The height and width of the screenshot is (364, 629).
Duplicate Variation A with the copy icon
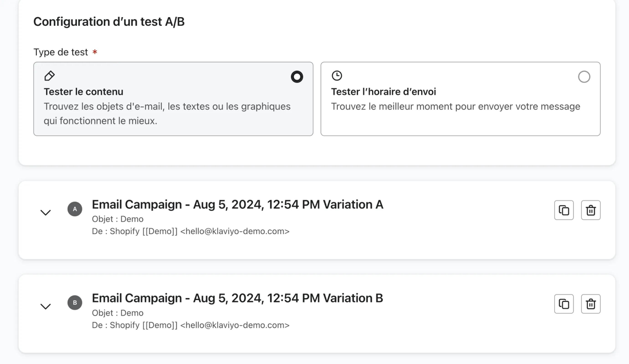pos(564,210)
